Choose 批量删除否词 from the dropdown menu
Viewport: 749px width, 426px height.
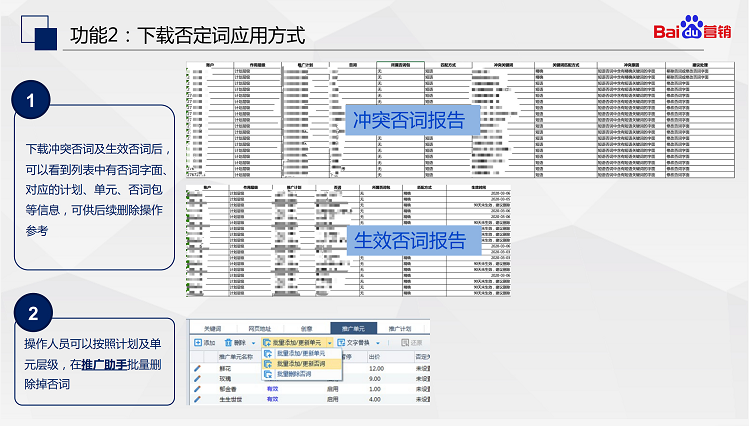296,374
